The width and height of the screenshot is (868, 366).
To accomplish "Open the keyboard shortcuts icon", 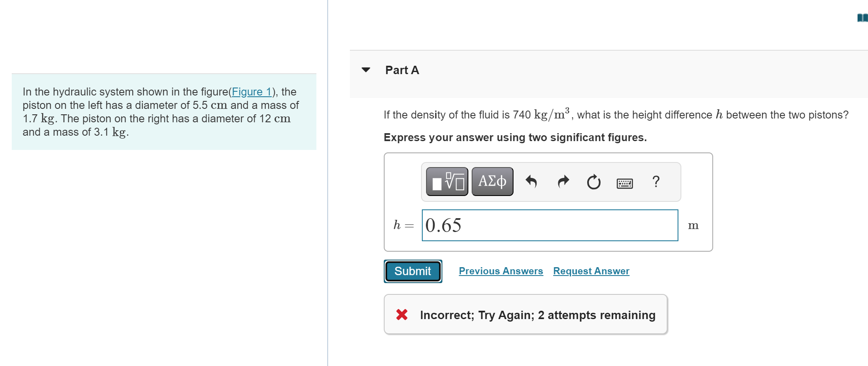I will click(x=625, y=183).
